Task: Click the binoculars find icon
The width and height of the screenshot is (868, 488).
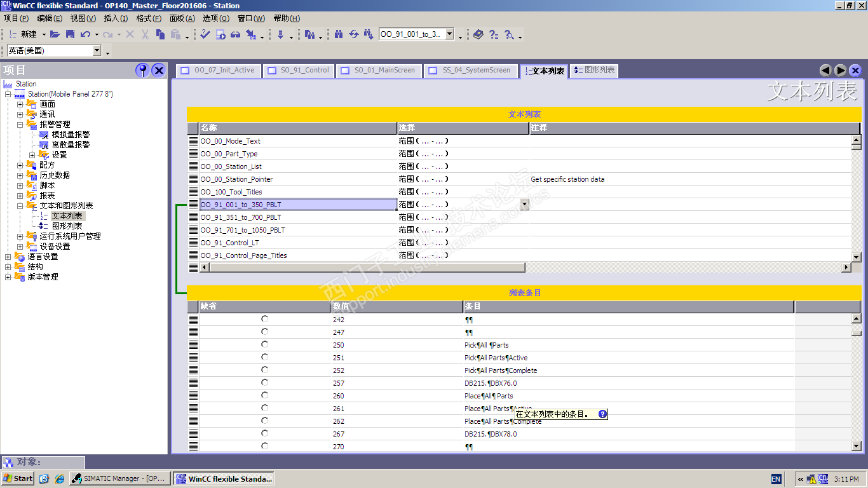Action: pyautogui.click(x=339, y=34)
